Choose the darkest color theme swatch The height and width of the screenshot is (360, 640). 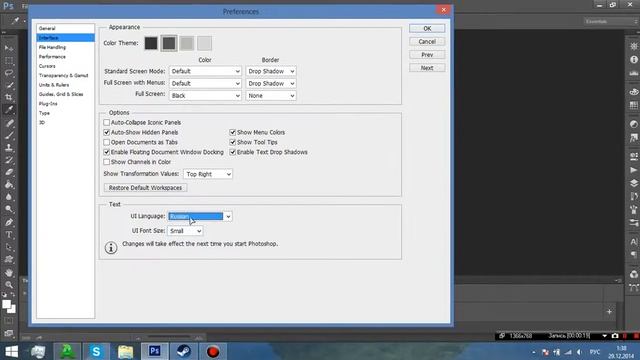[x=151, y=43]
